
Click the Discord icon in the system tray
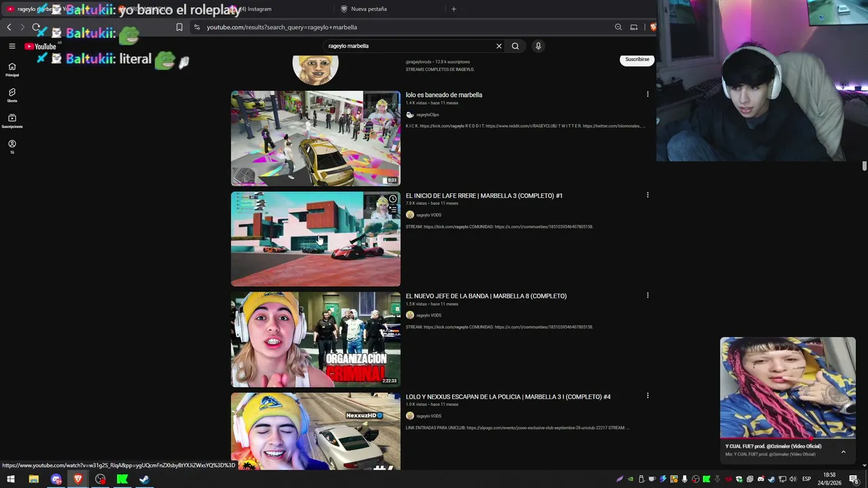point(761,479)
